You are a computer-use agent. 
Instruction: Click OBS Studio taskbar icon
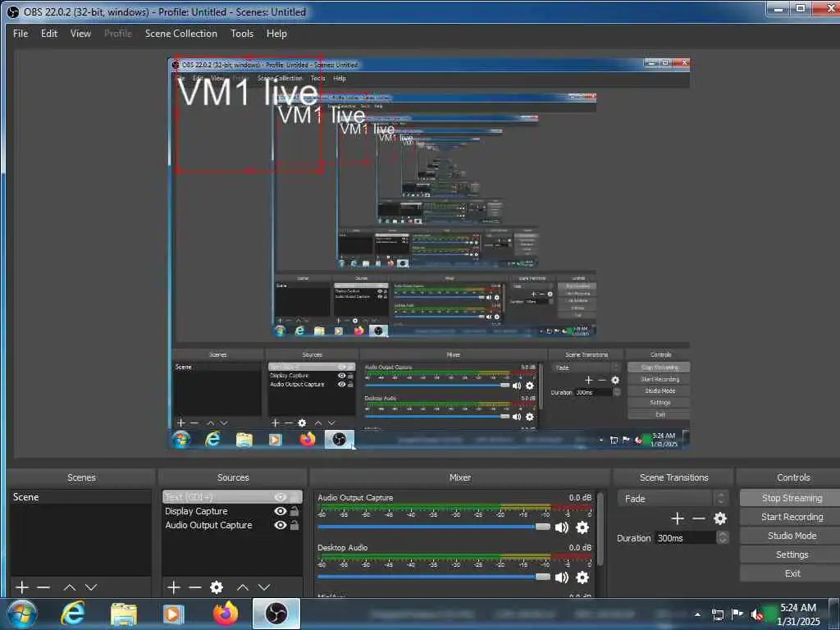[x=276, y=614]
